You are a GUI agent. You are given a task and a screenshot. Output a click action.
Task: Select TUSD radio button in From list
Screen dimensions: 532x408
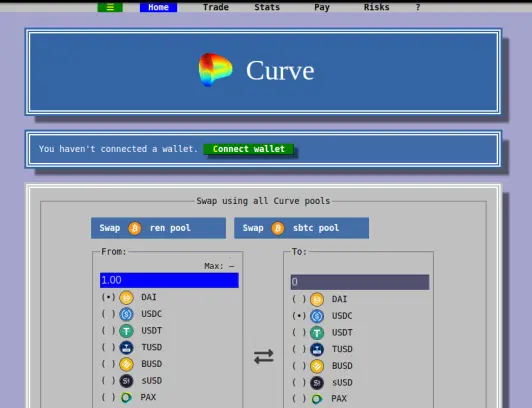tap(108, 347)
